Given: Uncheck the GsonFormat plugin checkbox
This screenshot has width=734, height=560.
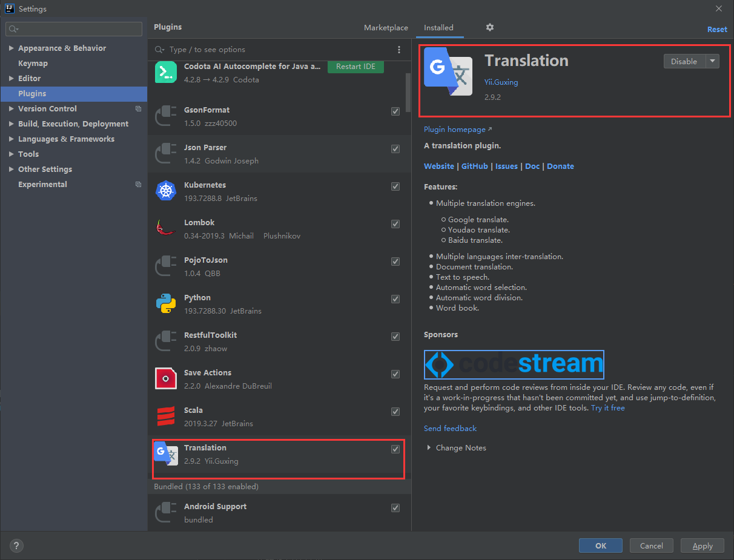Looking at the screenshot, I should tap(395, 111).
